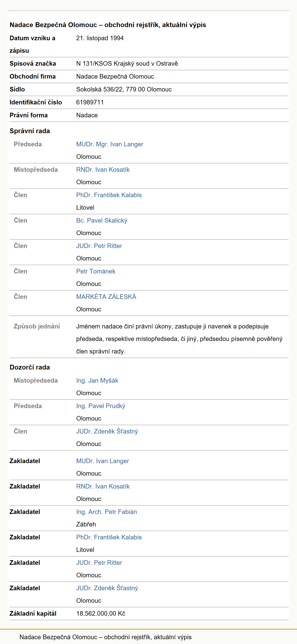Open Ing. Jan Myšák supervisory board link
Screen dimensions: 297x644
[x=97, y=381]
